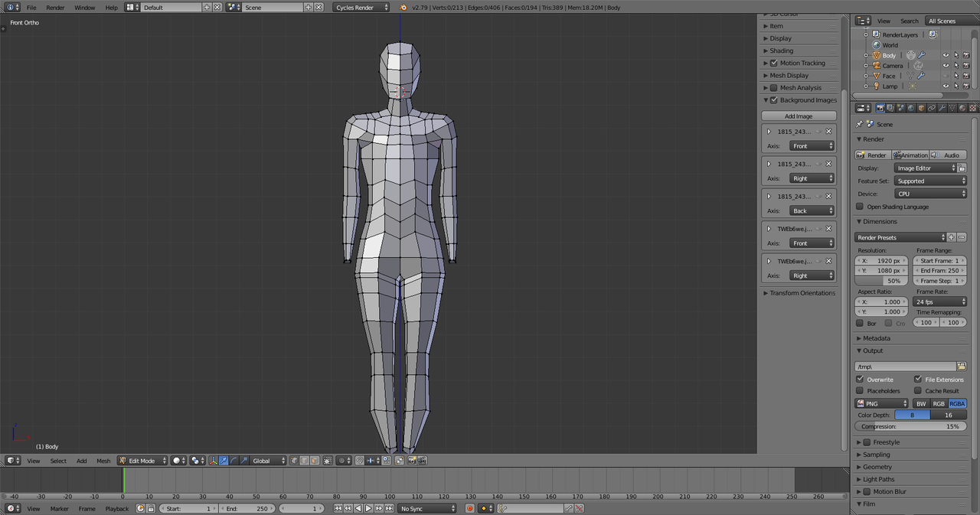Open the Mesh menu in 3D header
The image size is (980, 515).
click(103, 461)
